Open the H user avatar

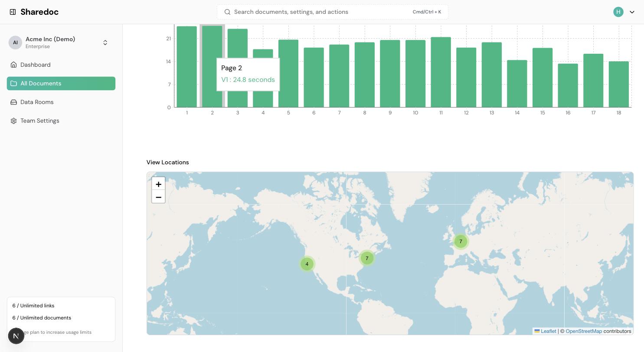(618, 12)
